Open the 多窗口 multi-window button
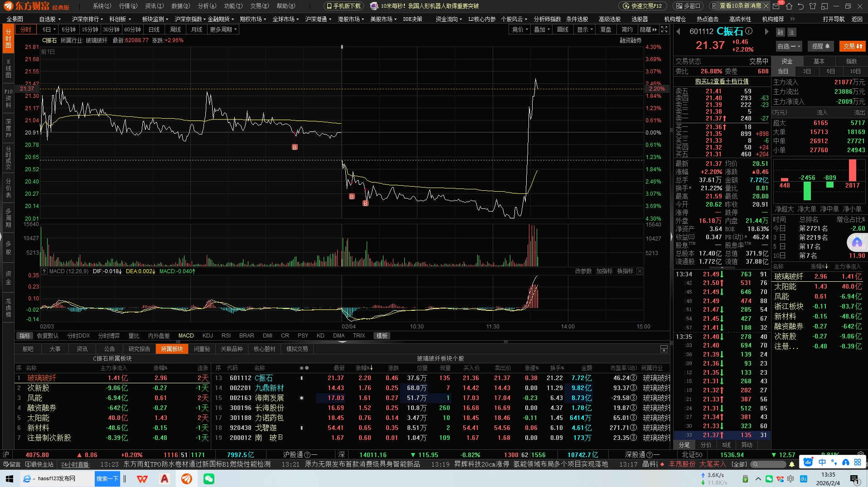 [x=688, y=6]
